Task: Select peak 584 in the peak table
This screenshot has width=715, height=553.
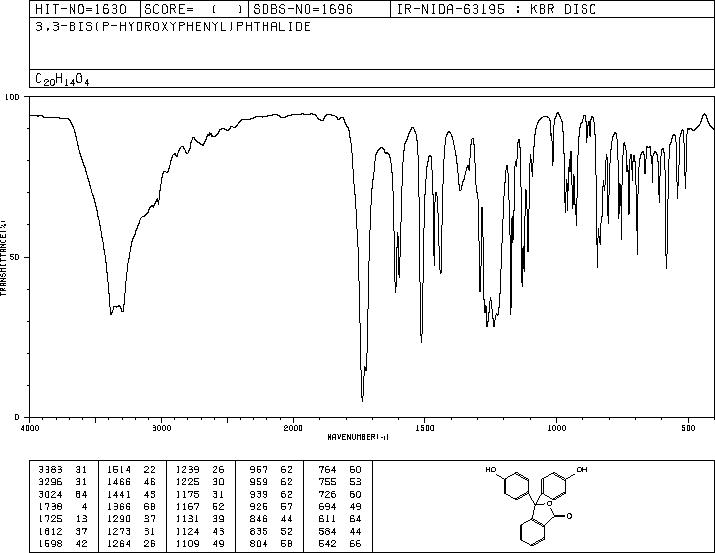Action: coord(327,531)
